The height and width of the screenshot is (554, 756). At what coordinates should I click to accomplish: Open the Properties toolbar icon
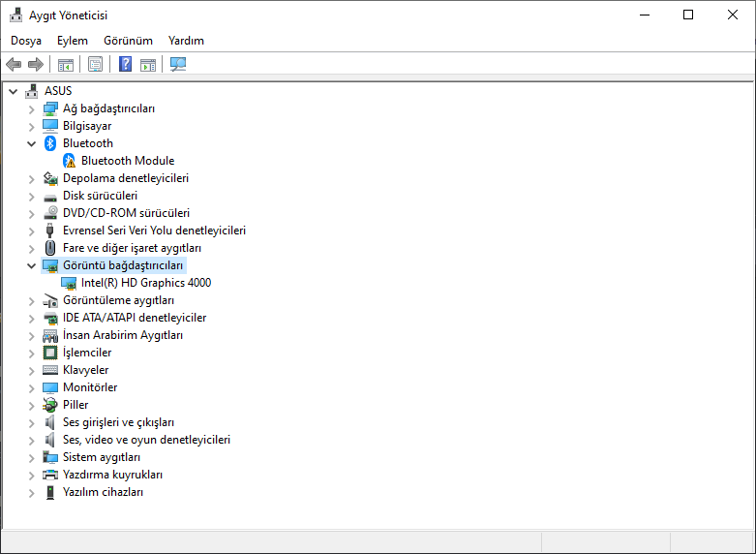(x=96, y=64)
